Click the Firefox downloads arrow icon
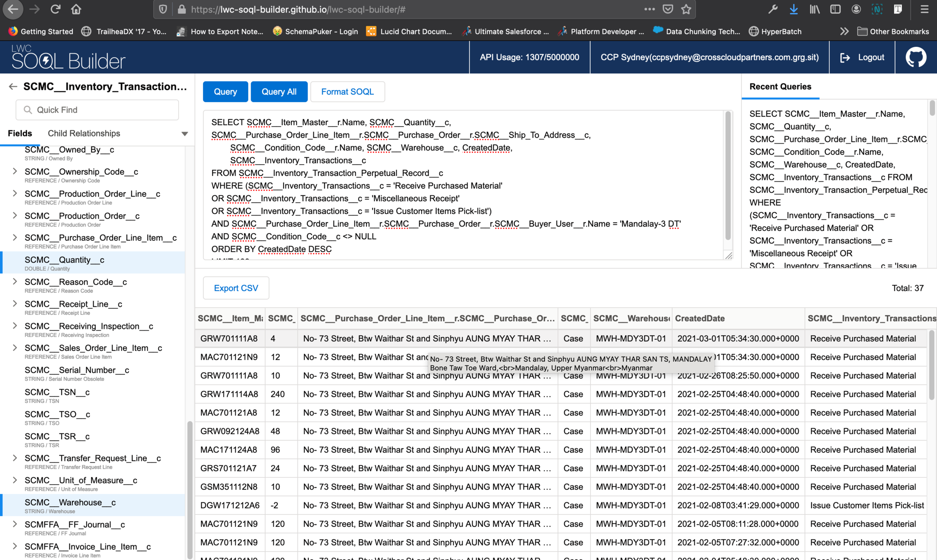This screenshot has height=560, width=937. pos(793,9)
